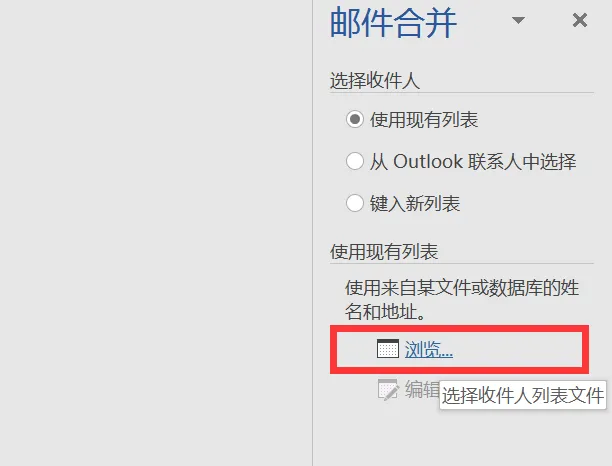This screenshot has height=466, width=612.
Task: Close the 邮件合并 task pane
Action: [x=580, y=20]
